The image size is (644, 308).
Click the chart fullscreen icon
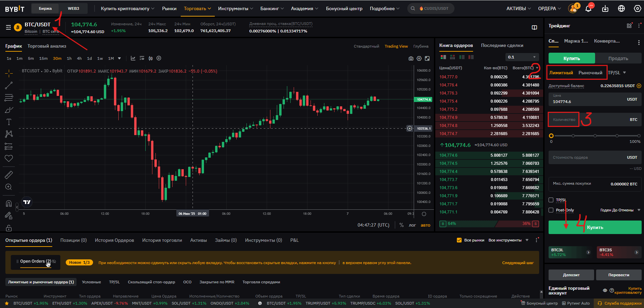pos(427,58)
